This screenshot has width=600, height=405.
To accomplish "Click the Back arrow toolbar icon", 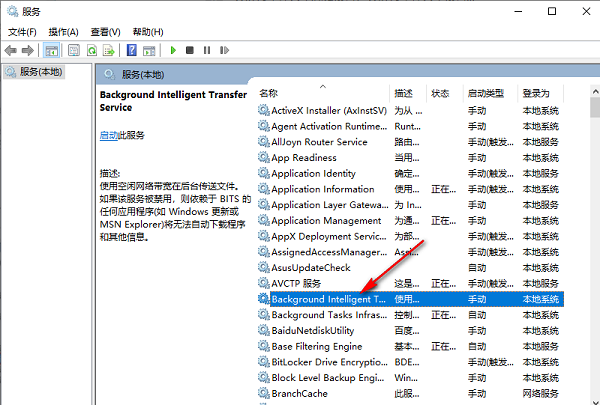I will point(11,50).
